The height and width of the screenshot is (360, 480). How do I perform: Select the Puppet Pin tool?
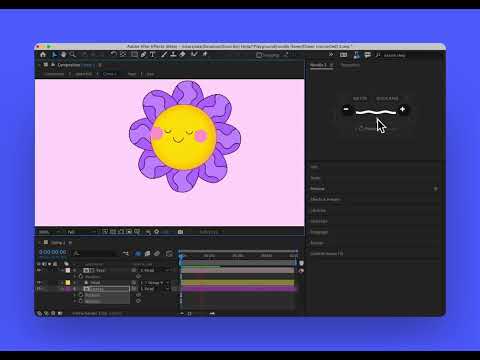(205, 55)
